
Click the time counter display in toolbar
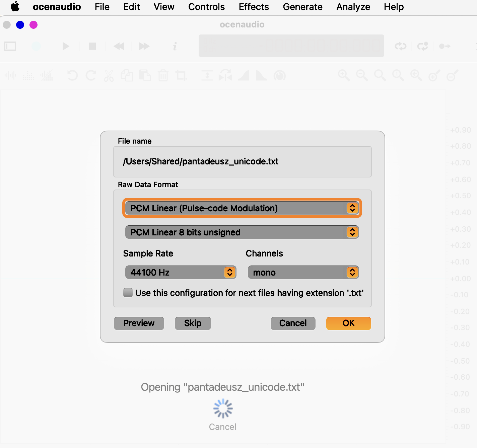(291, 46)
